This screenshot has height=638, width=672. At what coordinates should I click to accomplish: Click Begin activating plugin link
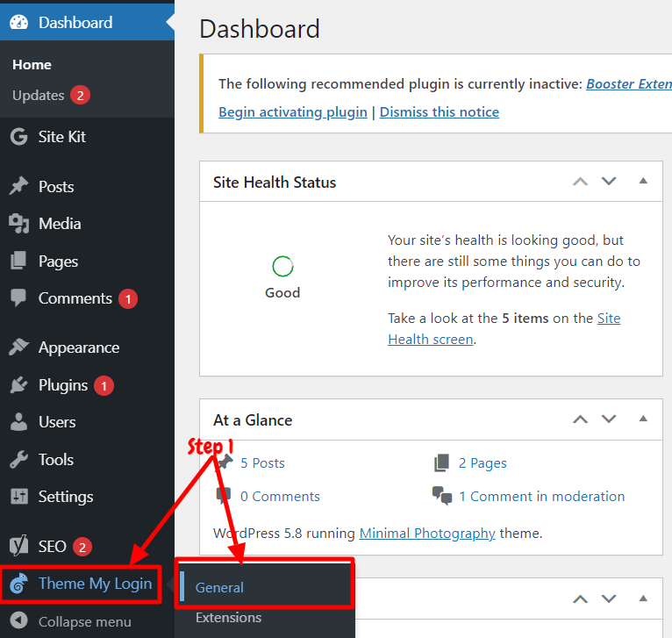293,112
